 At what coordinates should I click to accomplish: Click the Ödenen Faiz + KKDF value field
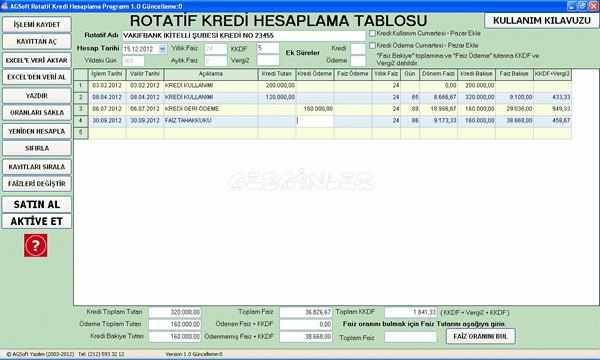point(306,324)
